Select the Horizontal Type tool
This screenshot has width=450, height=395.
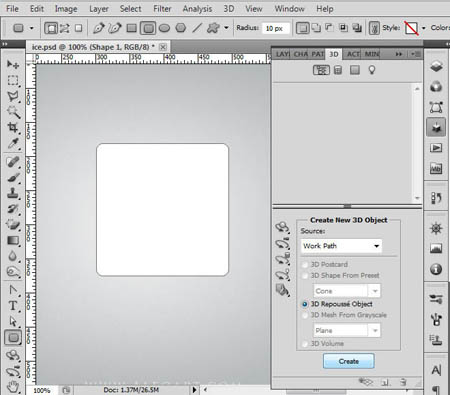pos(13,305)
